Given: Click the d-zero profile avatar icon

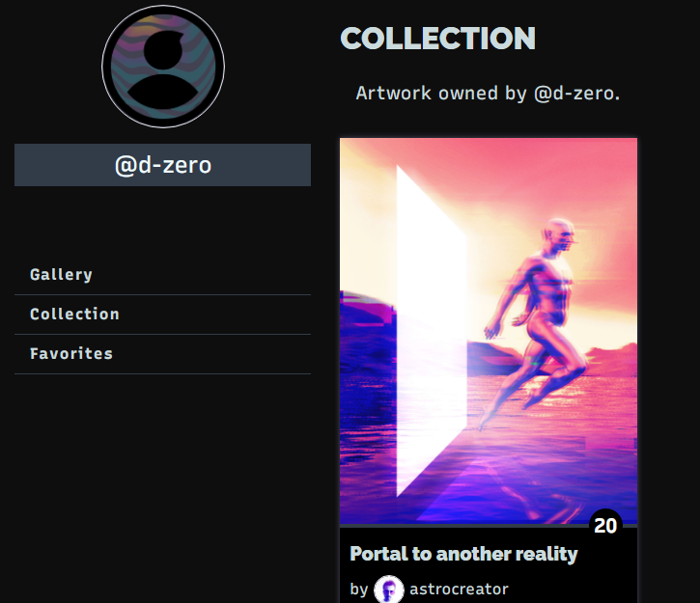Looking at the screenshot, I should pos(163,67).
